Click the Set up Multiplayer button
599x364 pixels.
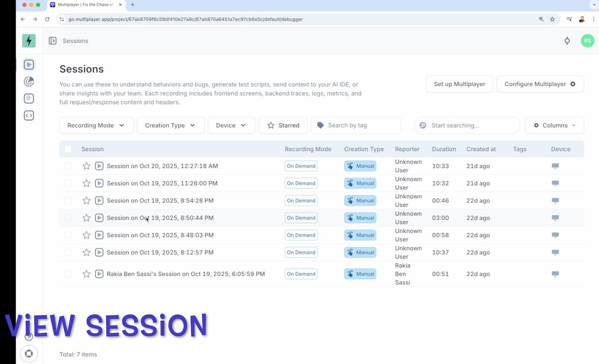459,84
